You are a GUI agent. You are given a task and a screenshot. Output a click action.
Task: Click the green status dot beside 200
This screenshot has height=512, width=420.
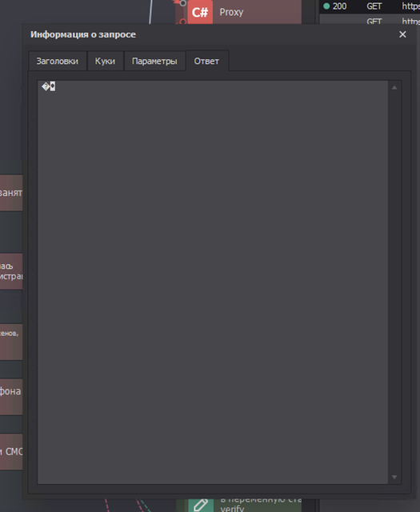pyautogui.click(x=326, y=6)
